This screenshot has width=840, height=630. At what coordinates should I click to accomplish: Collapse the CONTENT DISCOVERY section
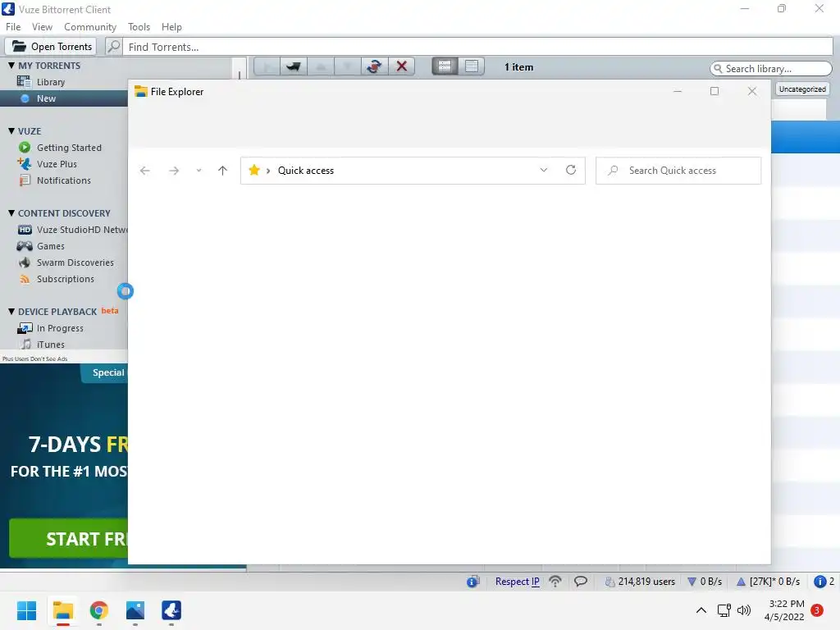11,212
